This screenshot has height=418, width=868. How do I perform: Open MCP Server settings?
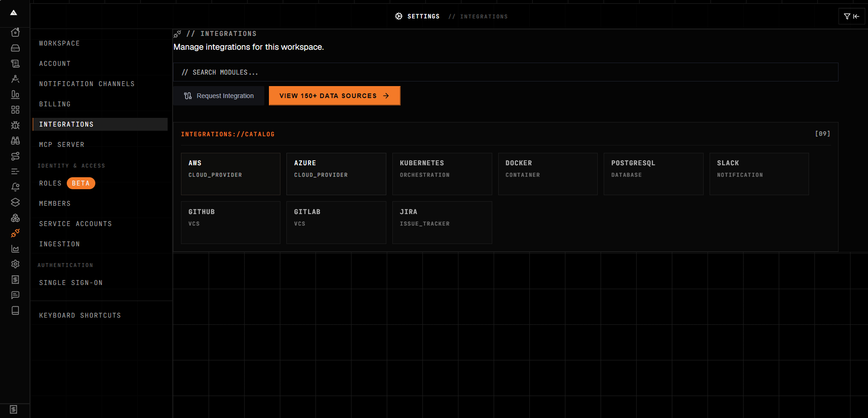tap(100, 145)
